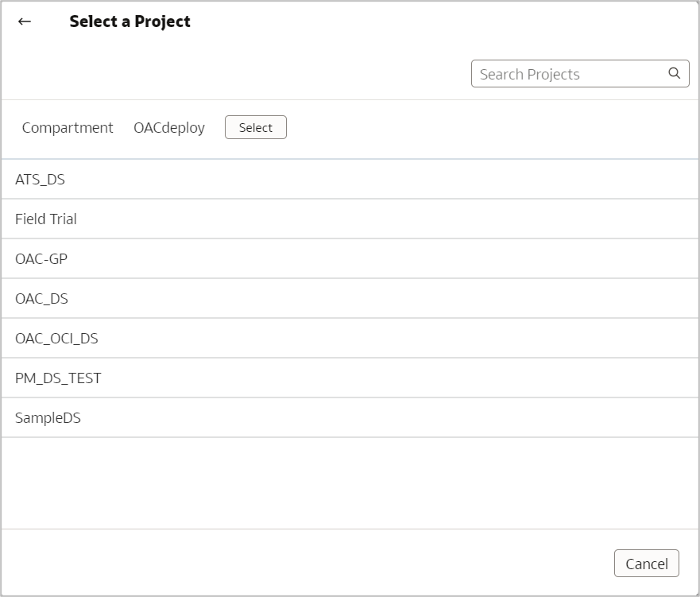This screenshot has width=700, height=597.
Task: Click blank area left of search field
Action: click(x=238, y=74)
